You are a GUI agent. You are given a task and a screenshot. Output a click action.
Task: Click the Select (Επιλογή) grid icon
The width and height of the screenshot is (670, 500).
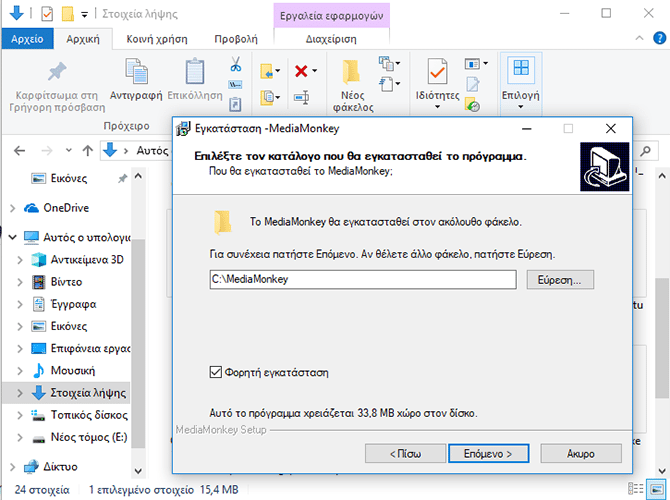521,68
